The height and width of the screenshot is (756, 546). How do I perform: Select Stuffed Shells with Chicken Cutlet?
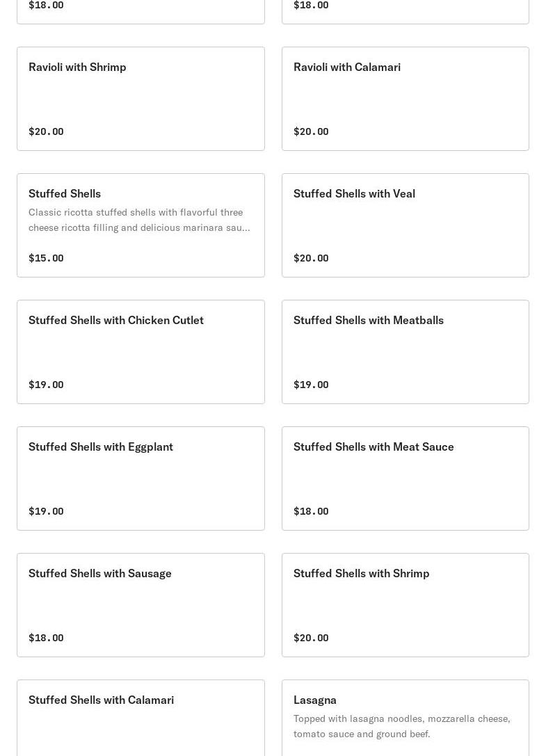(x=140, y=352)
